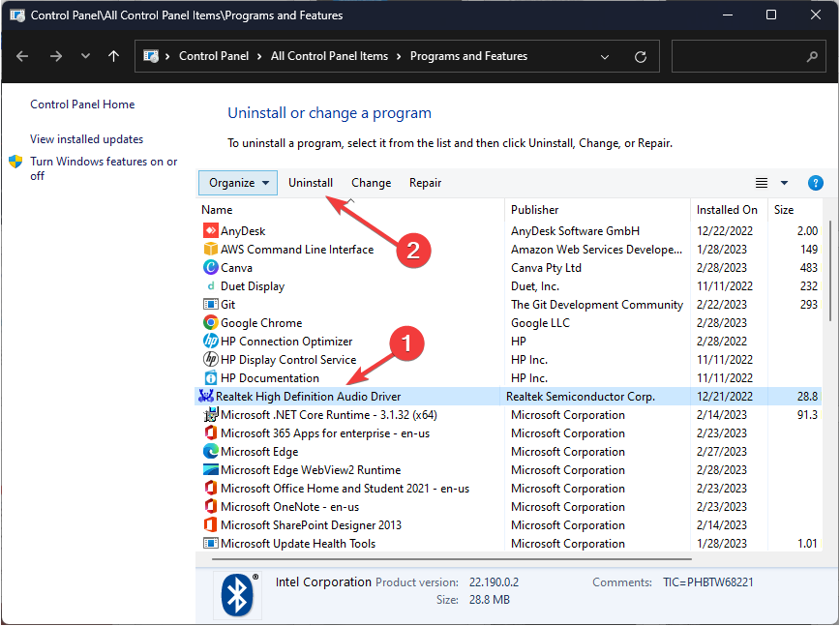
Task: Click the Microsoft Update Health Tools icon
Action: click(211, 543)
